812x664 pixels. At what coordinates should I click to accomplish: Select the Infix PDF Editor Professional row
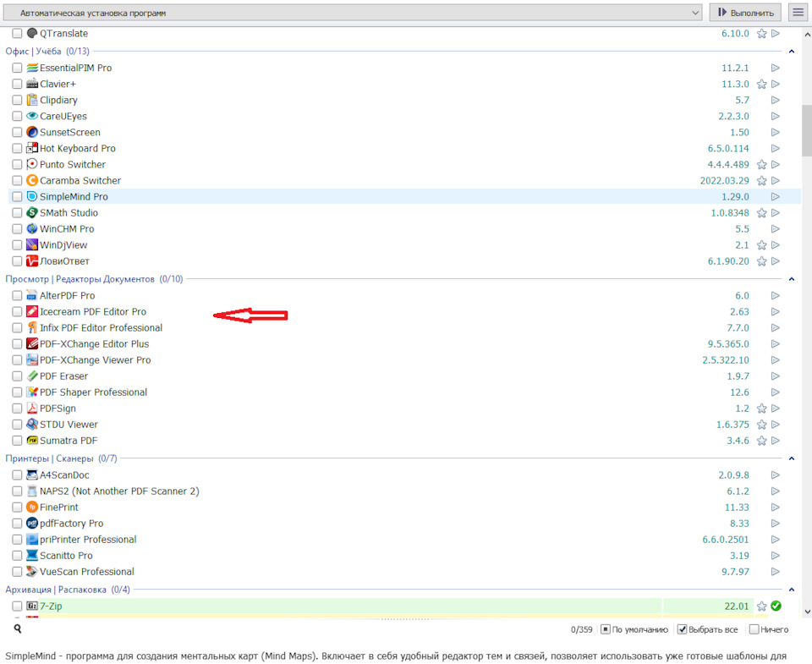[405, 328]
